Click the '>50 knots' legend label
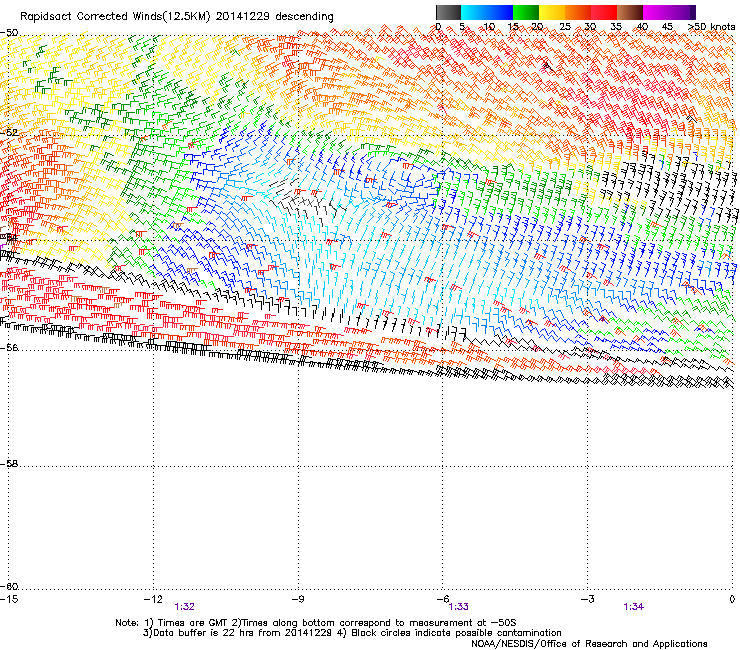 711,26
